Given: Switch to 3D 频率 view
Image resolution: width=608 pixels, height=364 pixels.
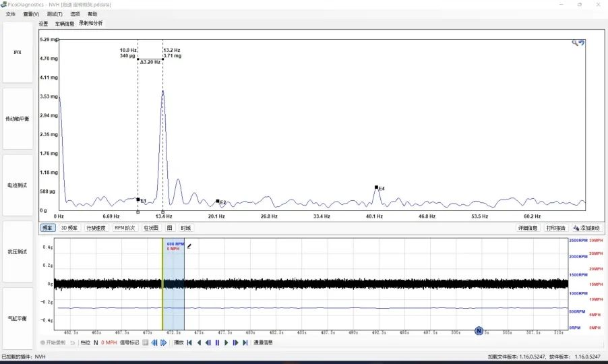Looking at the screenshot, I should click(69, 228).
